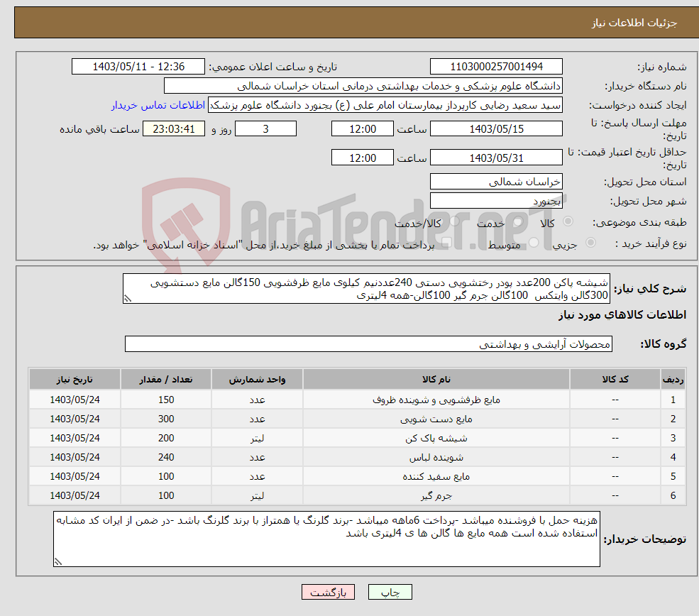Click the label نوع فرآیند خرید
The width and height of the screenshot is (699, 616).
click(x=651, y=244)
